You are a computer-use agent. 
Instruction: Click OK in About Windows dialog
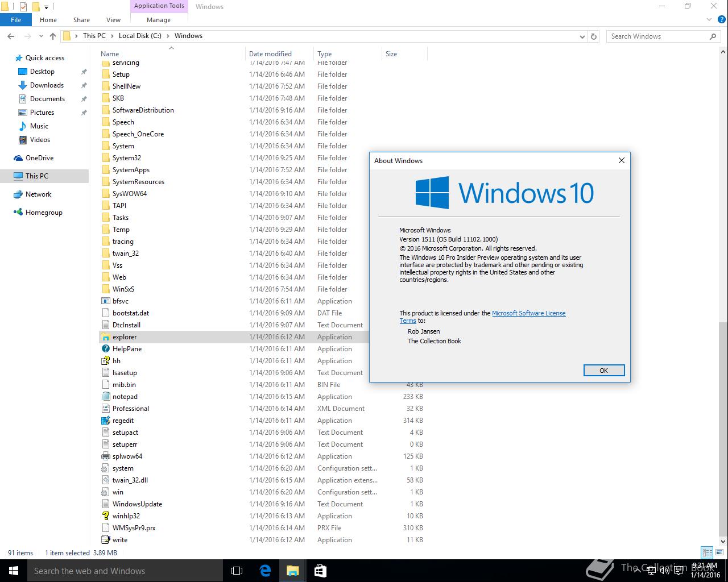point(604,371)
